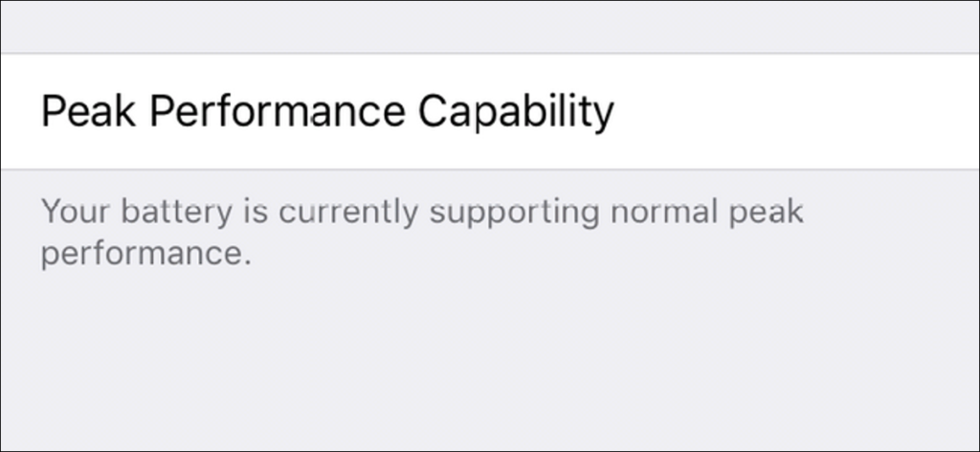Click blank gray area below description text

coord(490,364)
